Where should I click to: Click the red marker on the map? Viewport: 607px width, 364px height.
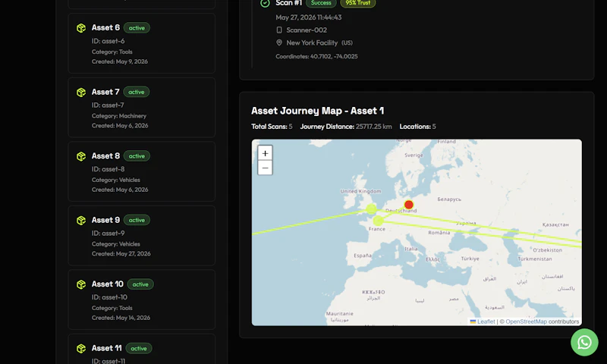click(x=408, y=205)
